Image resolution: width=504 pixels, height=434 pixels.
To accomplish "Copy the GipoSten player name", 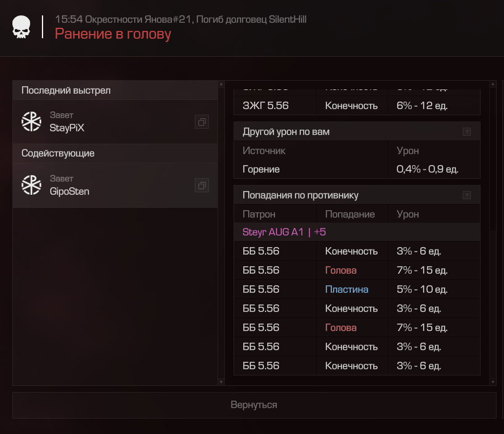I will pos(201,185).
